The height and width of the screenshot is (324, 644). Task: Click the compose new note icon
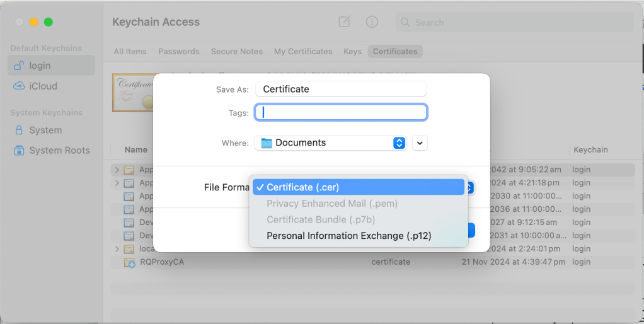point(344,22)
